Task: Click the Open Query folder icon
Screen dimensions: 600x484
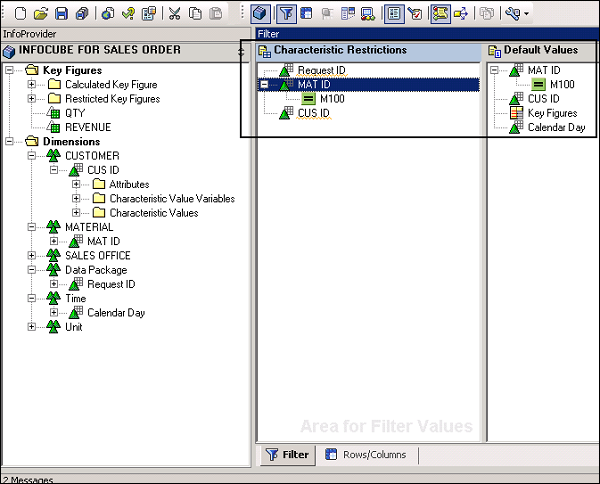Action: (41, 14)
